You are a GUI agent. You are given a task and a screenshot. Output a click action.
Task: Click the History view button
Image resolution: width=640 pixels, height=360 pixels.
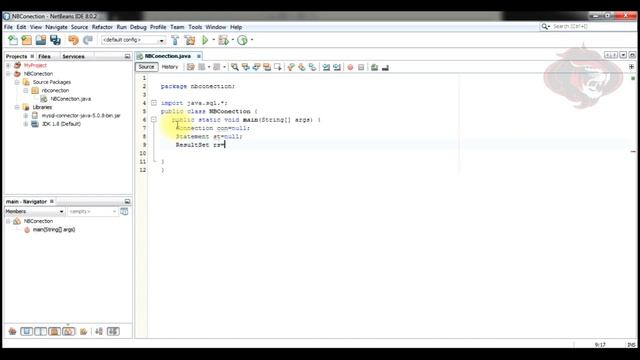pos(170,67)
